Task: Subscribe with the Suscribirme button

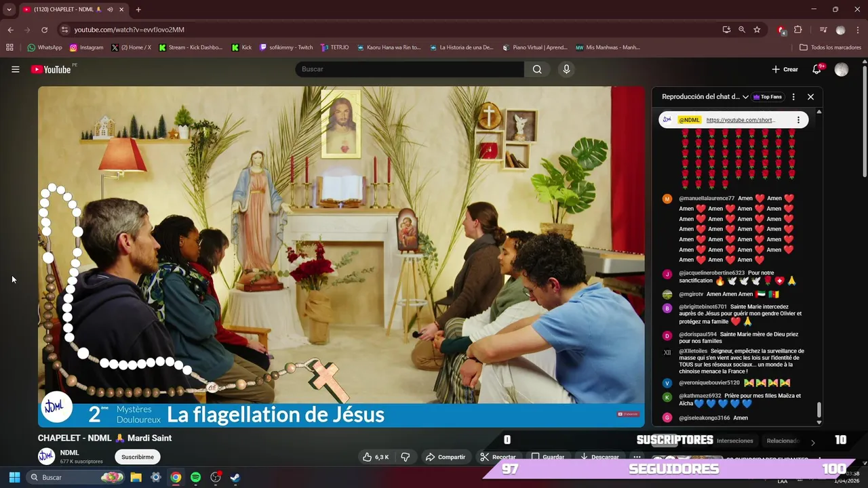Action: [138, 457]
